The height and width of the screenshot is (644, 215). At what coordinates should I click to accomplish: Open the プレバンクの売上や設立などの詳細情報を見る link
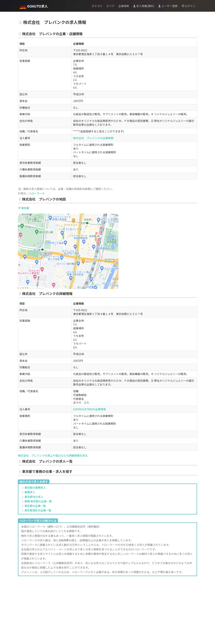coord(53,456)
